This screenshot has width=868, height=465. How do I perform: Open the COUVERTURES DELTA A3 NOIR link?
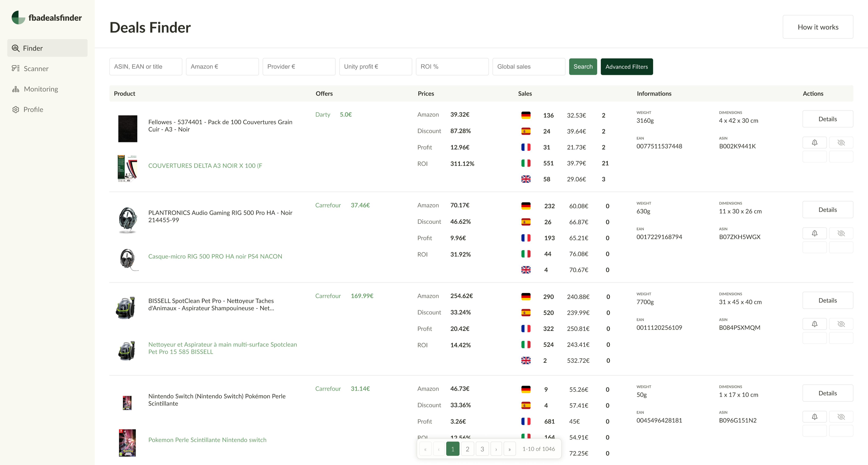tap(205, 166)
